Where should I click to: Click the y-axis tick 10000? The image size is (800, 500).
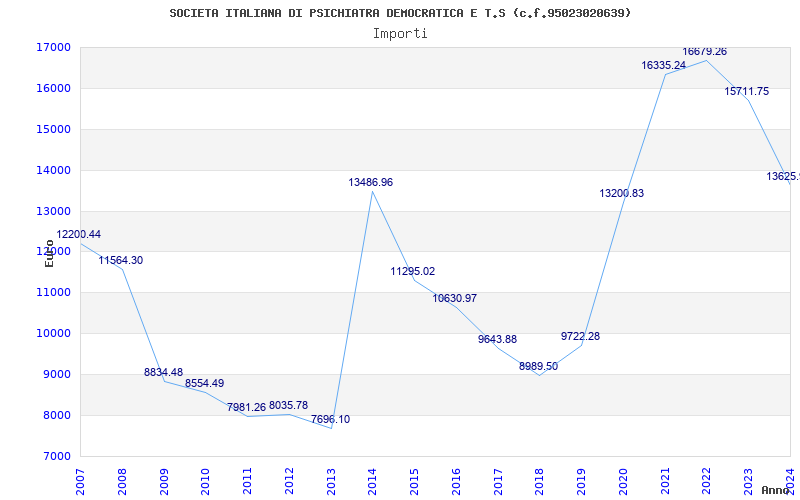(x=53, y=334)
